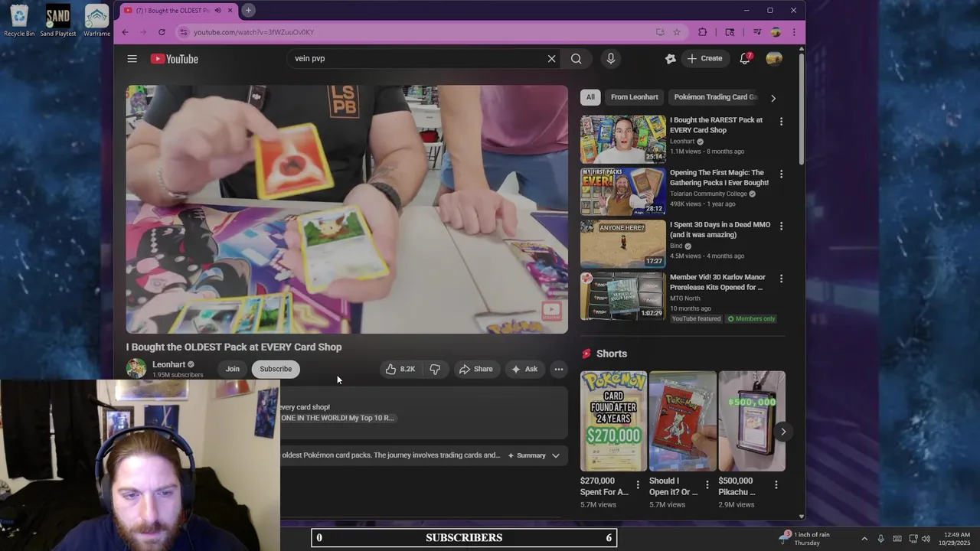Show more filter chips with arrow
Viewport: 980px width, 551px height.
pyautogui.click(x=773, y=98)
